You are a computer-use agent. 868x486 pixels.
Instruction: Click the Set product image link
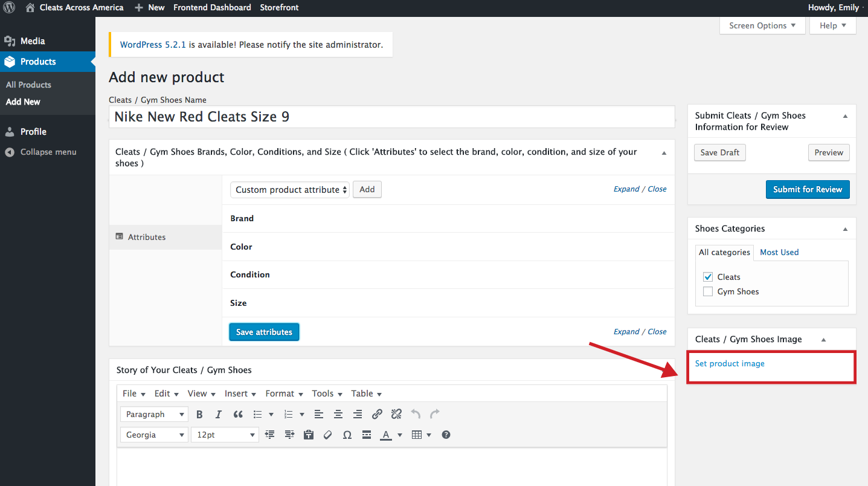tap(730, 363)
